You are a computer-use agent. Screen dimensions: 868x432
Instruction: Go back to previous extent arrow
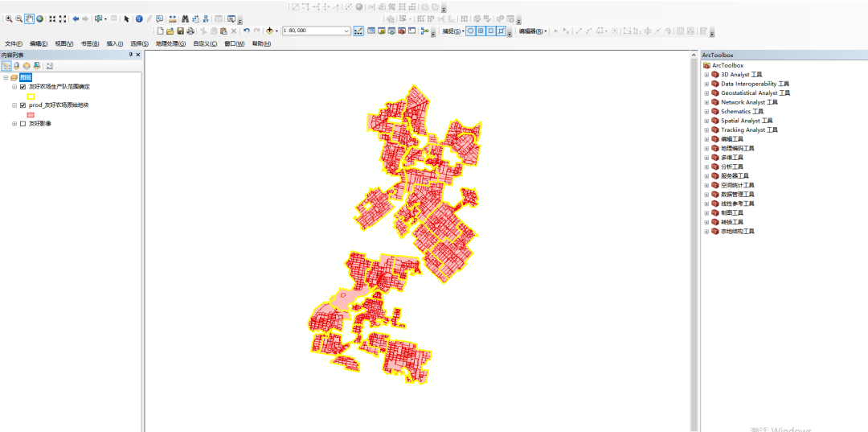point(76,19)
